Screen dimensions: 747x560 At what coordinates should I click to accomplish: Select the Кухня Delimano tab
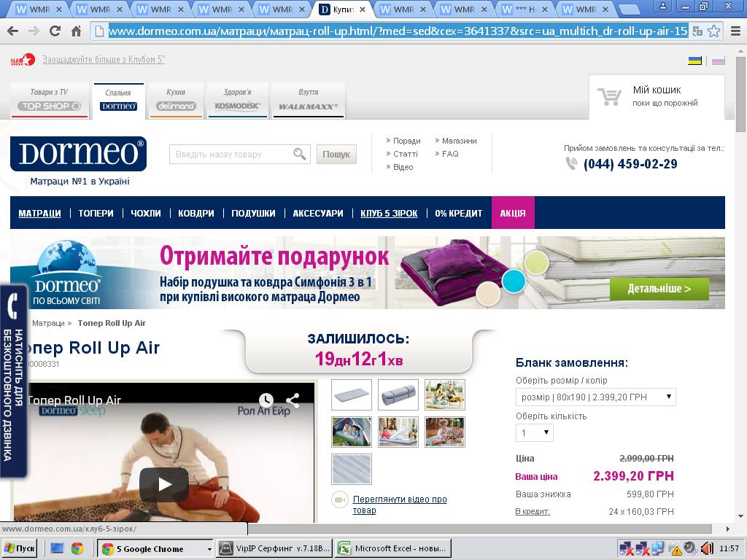point(176,101)
